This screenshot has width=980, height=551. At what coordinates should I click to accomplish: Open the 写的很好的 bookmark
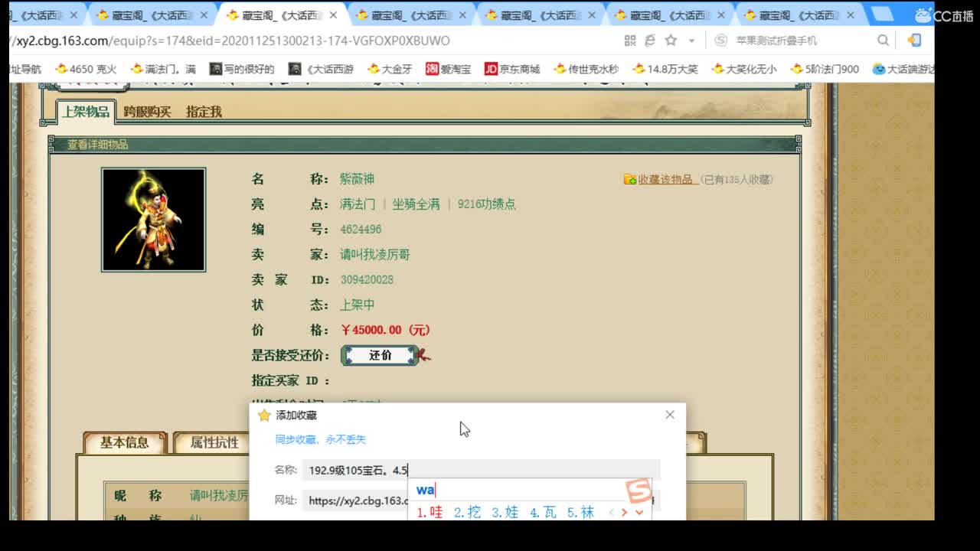click(x=242, y=69)
